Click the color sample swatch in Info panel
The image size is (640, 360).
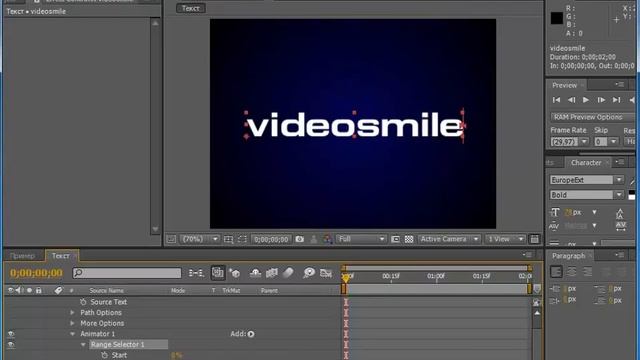(x=557, y=18)
